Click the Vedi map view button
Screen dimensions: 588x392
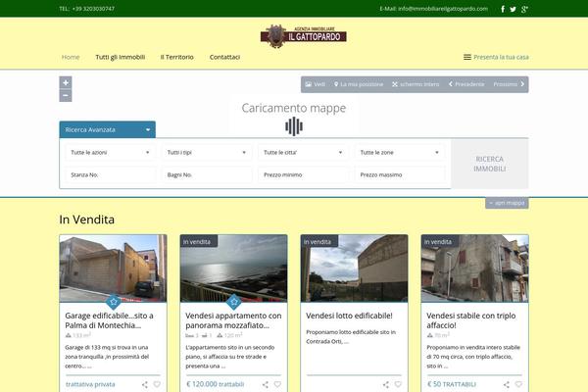[x=316, y=84]
